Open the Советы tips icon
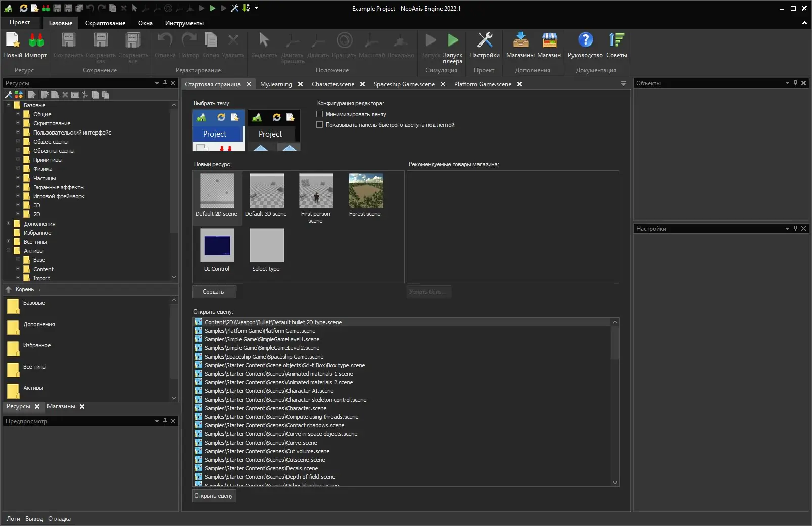 tap(616, 41)
